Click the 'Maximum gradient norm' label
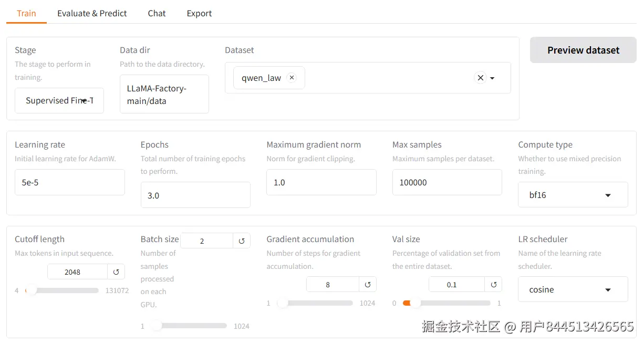 pos(314,144)
